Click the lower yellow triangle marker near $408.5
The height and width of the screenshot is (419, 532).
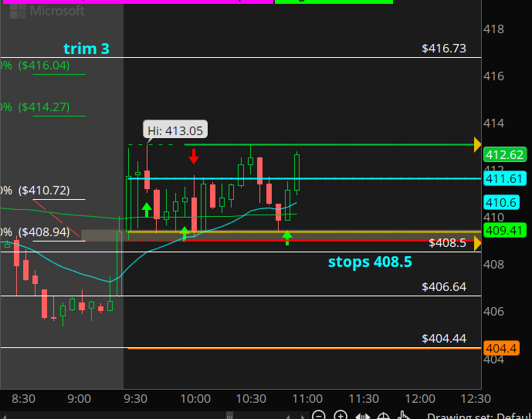click(x=477, y=244)
